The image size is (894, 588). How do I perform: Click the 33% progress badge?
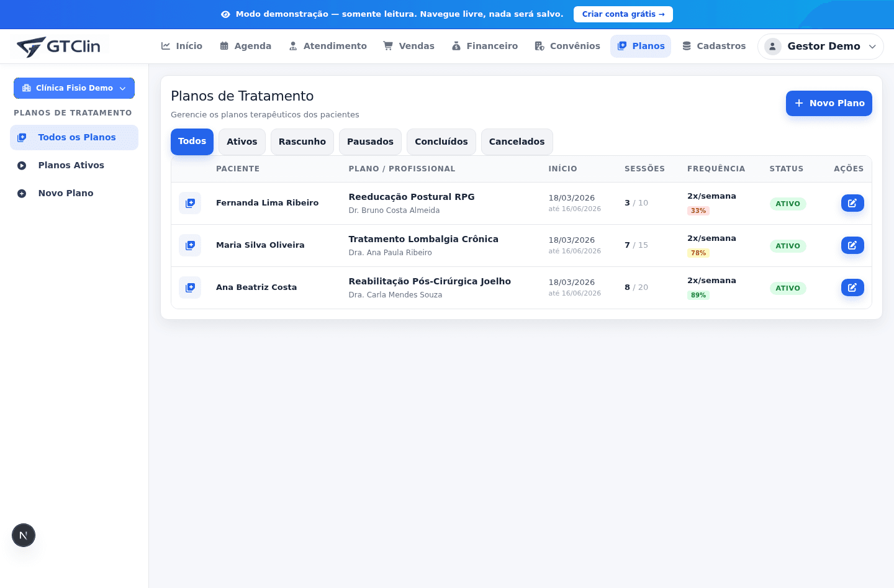pyautogui.click(x=698, y=210)
